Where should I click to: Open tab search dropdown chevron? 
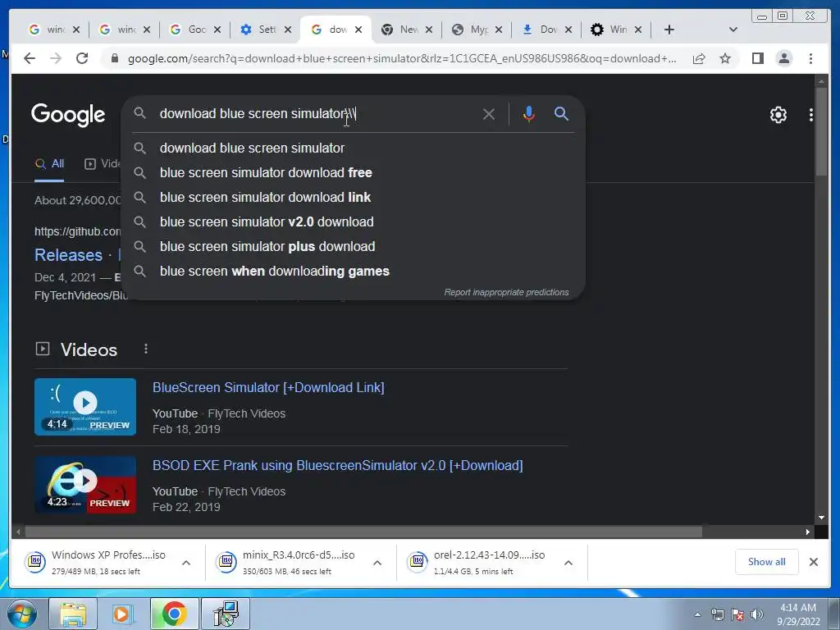click(733, 30)
